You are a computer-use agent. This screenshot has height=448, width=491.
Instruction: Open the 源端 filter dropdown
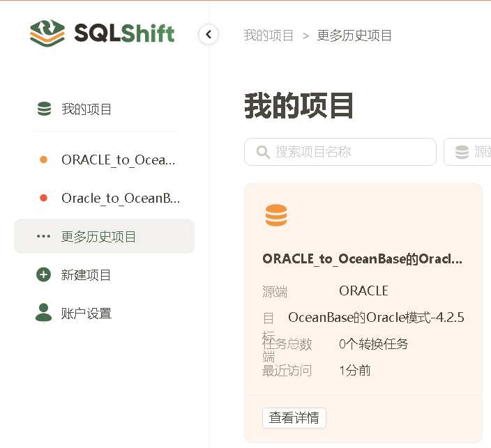point(467,152)
